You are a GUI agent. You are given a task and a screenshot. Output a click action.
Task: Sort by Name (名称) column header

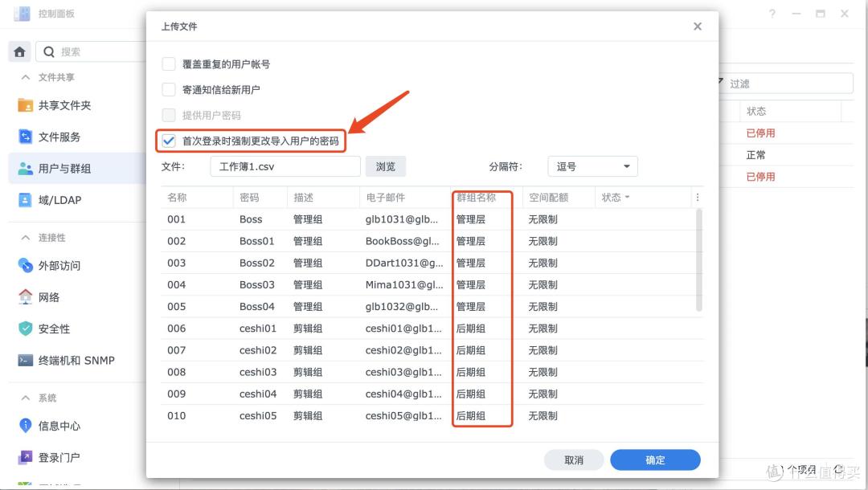177,198
